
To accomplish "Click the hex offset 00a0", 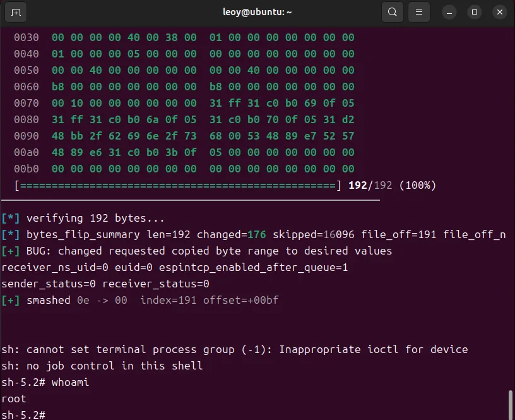I will 27,152.
